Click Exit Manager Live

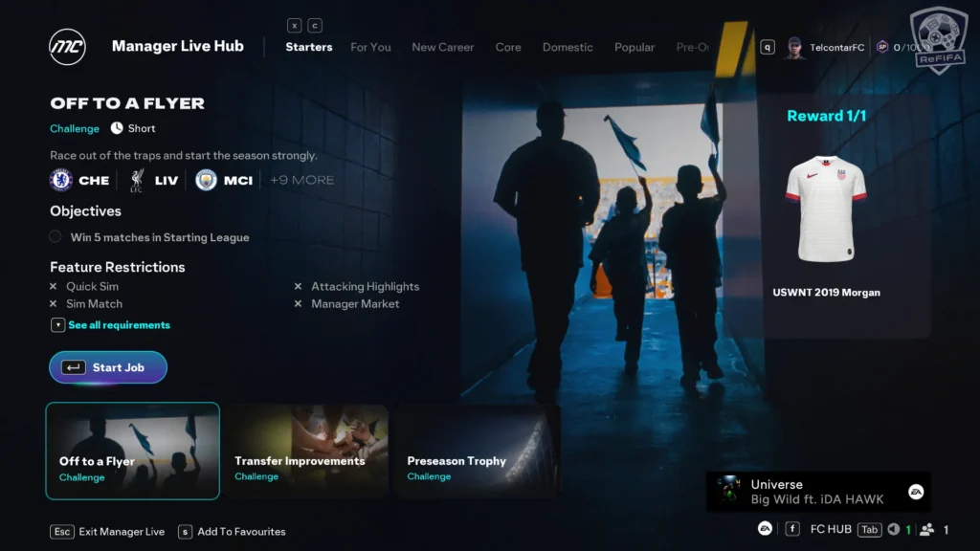click(107, 531)
